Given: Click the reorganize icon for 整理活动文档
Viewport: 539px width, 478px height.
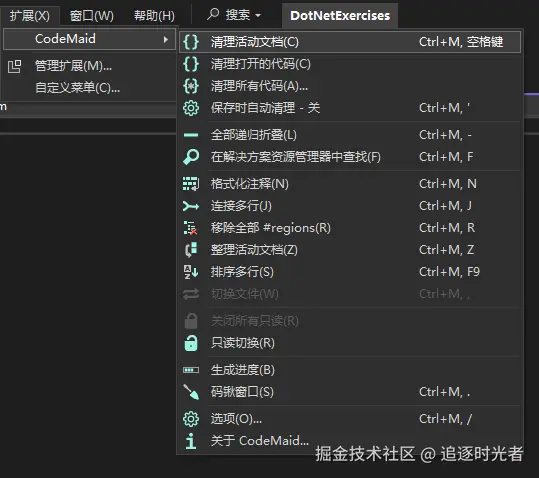Looking at the screenshot, I should click(x=191, y=250).
